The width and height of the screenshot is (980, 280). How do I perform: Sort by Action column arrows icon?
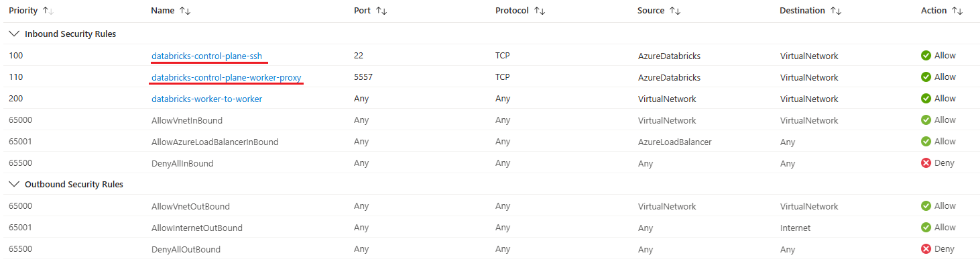click(x=957, y=11)
